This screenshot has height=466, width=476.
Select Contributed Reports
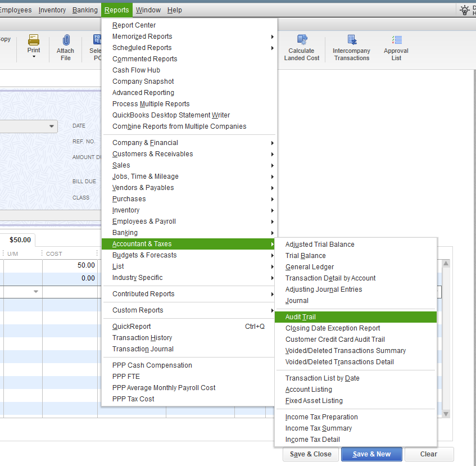pyautogui.click(x=189, y=294)
